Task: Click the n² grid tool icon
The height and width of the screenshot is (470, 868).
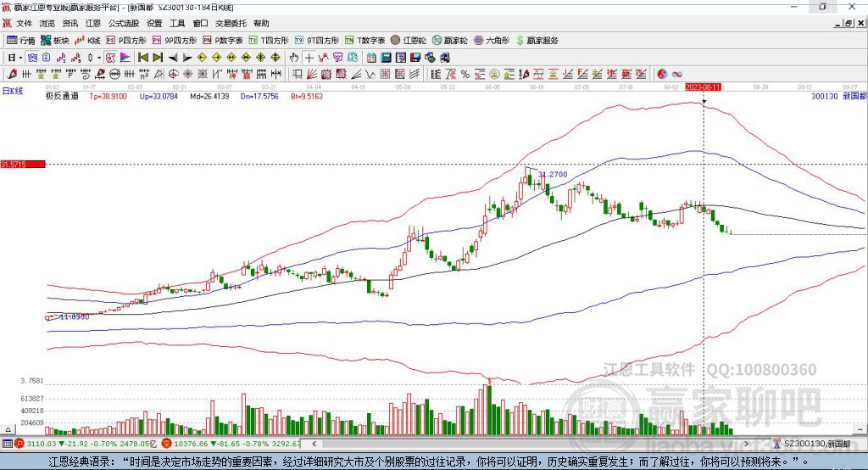Action: [x=144, y=74]
